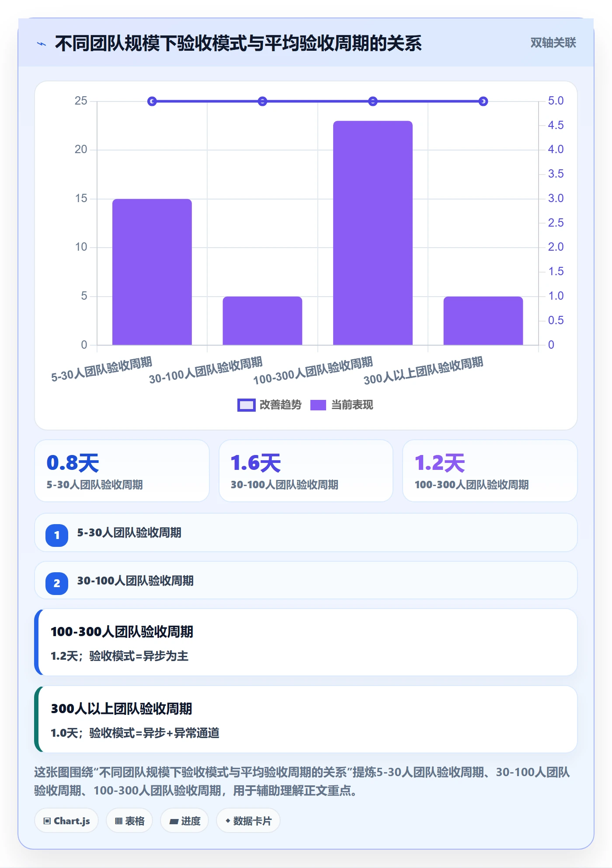Open the 300人以上团队验收周期 detail card
This screenshot has width=612, height=868.
click(x=306, y=719)
